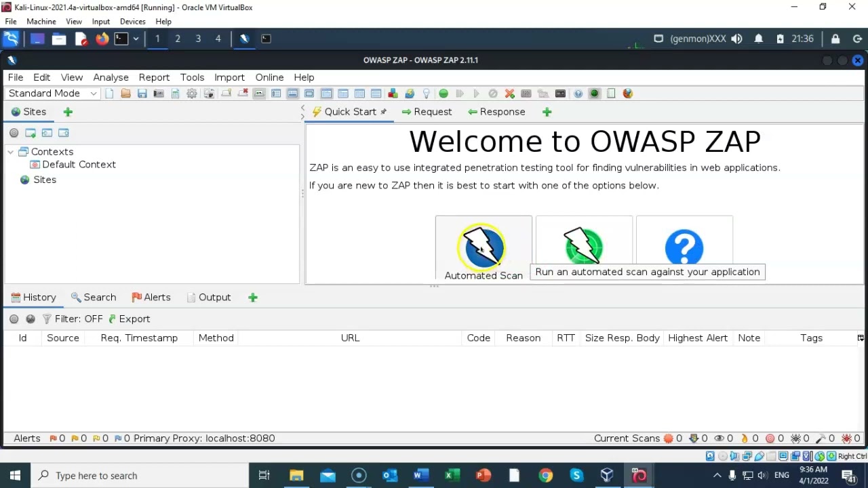This screenshot has width=868, height=488.
Task: Open the Online menu
Action: pos(269,77)
